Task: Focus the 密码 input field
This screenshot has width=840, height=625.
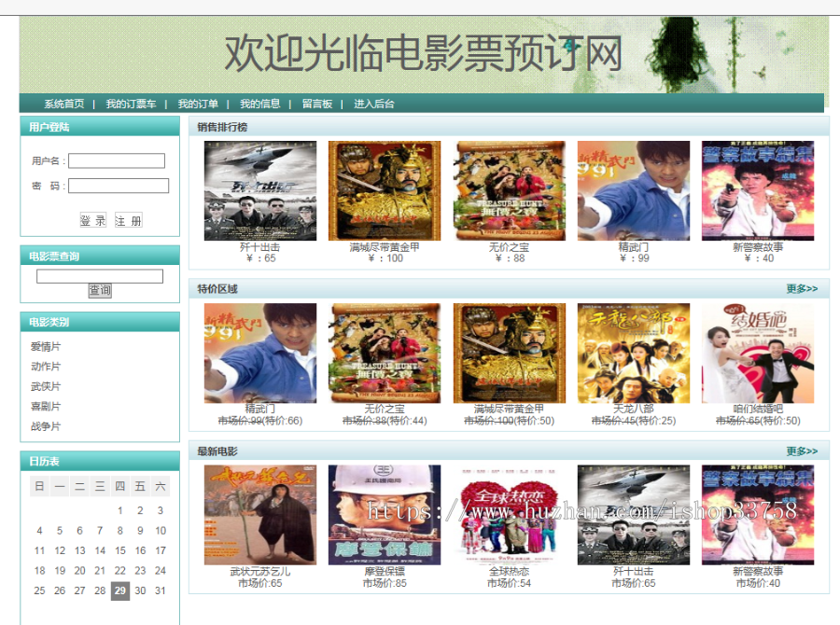Action: click(x=119, y=186)
